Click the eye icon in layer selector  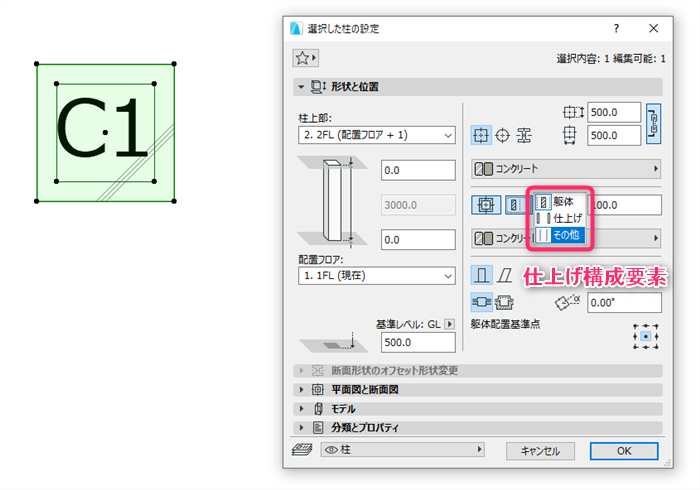point(331,450)
